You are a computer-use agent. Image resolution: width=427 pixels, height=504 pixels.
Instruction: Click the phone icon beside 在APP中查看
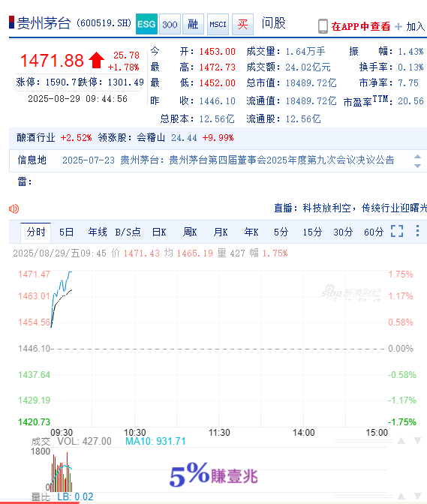(323, 26)
